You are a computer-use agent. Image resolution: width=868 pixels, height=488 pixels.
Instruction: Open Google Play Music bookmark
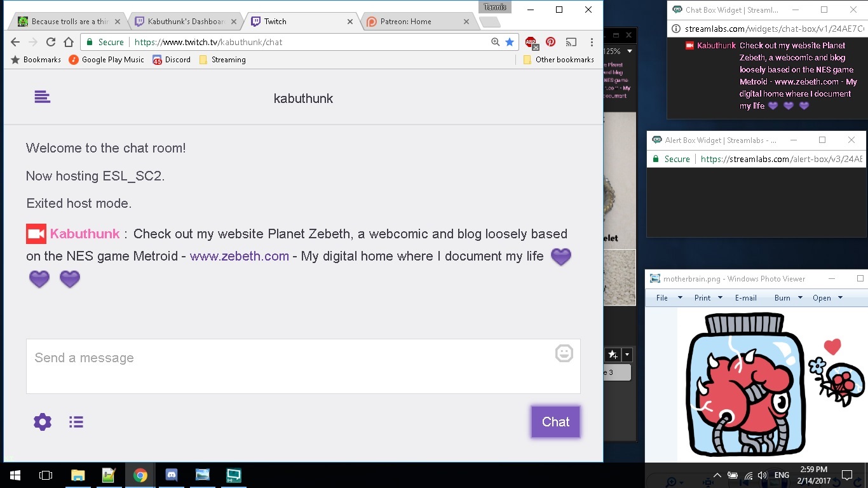[x=107, y=60]
